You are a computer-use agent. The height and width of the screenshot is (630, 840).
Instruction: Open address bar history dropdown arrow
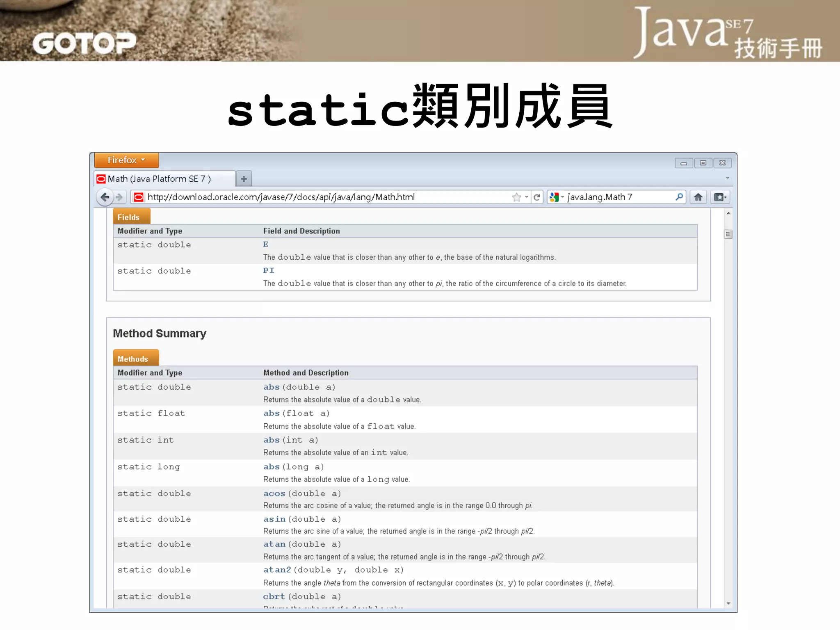point(527,197)
